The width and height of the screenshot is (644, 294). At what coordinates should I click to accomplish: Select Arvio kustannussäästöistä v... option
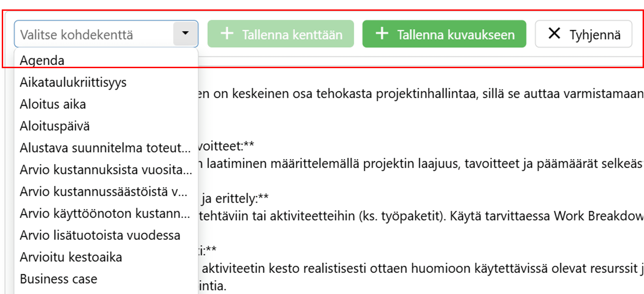[103, 191]
